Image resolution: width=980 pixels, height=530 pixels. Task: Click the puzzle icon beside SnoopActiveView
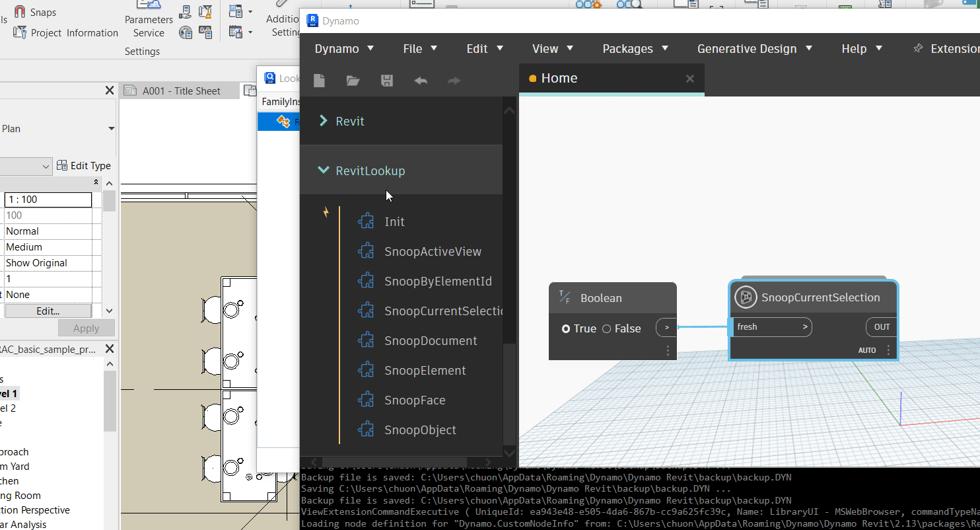(366, 251)
